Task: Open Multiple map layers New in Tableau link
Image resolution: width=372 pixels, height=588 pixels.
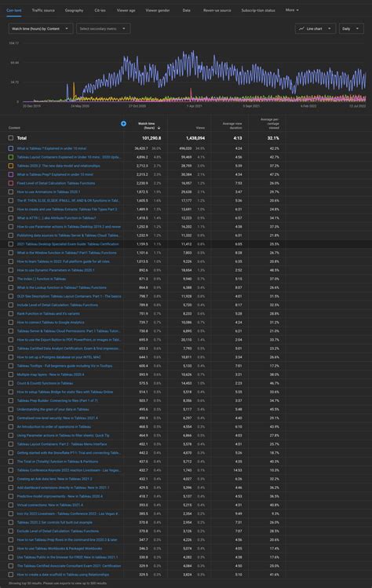Action: pos(51,374)
